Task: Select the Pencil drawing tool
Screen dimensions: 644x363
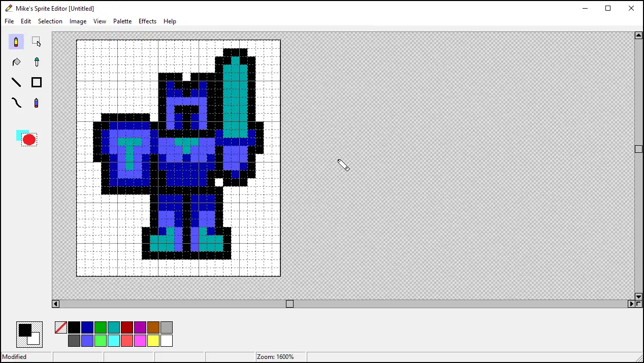Action: (x=16, y=42)
